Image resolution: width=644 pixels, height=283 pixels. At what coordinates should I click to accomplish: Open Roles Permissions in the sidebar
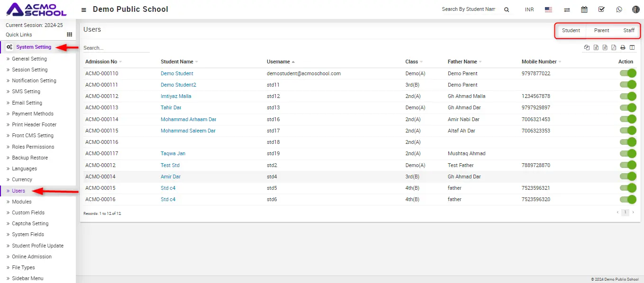[33, 147]
